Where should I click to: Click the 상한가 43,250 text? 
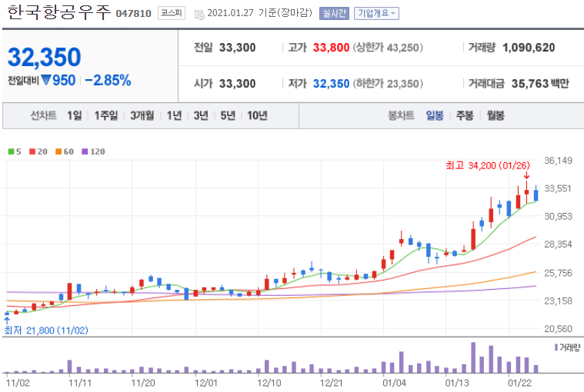[388, 48]
